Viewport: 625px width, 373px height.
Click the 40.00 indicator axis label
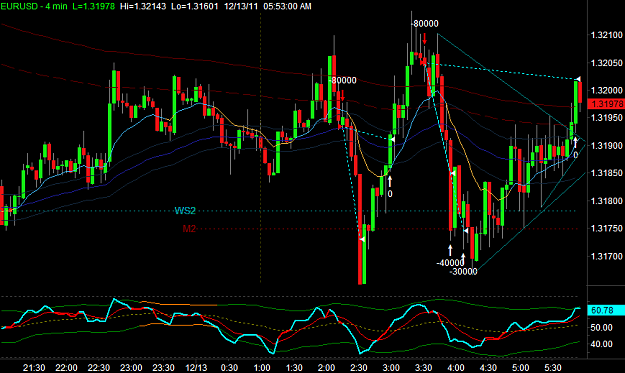click(x=601, y=344)
